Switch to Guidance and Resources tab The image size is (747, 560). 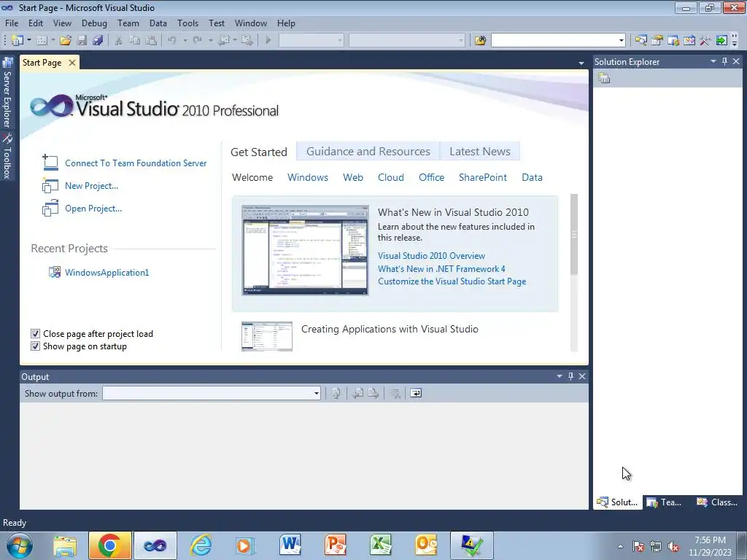pyautogui.click(x=368, y=152)
